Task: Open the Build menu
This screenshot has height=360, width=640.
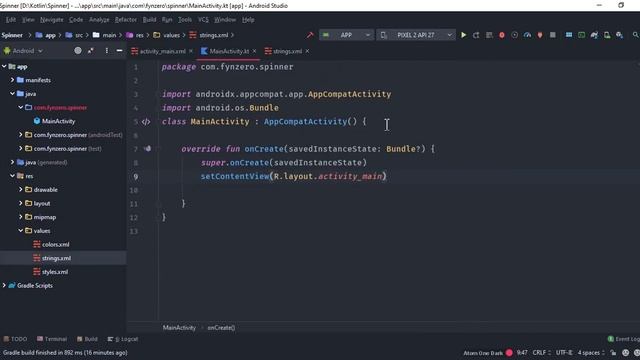Action: 149,20
